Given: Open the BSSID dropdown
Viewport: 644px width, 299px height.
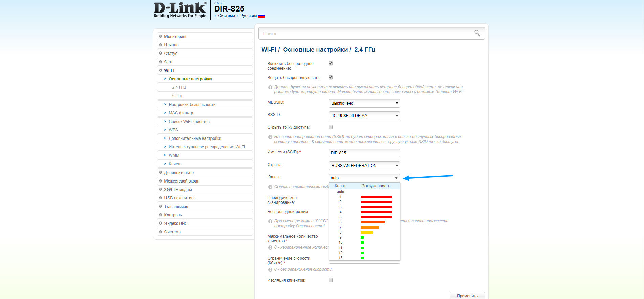Looking at the screenshot, I should [x=364, y=116].
